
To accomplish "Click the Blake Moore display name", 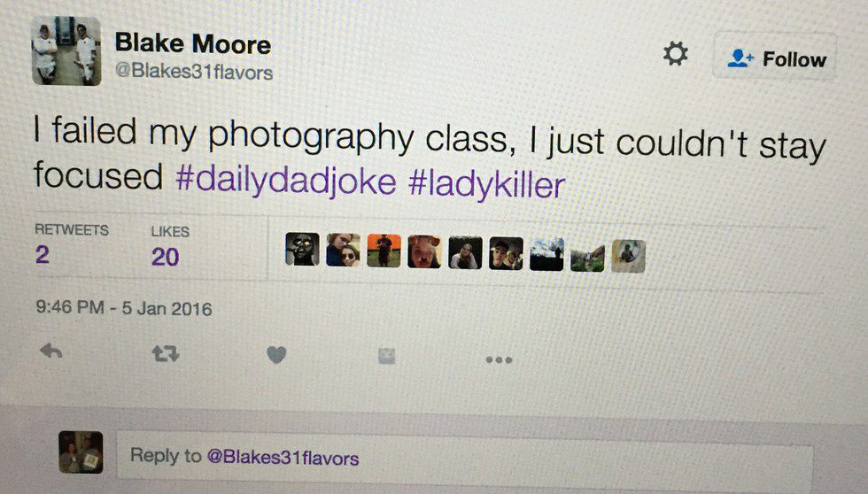I will [x=193, y=43].
